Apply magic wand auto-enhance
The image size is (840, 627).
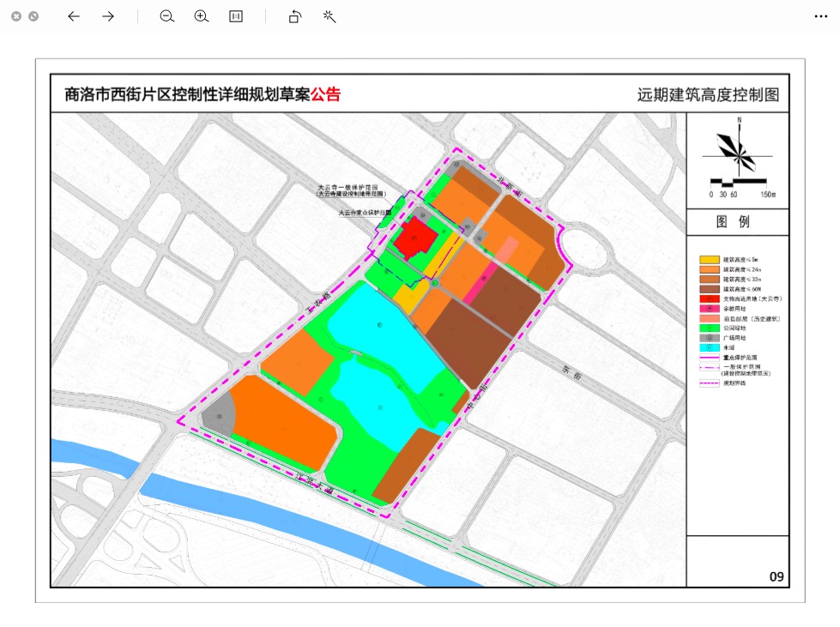tap(329, 16)
